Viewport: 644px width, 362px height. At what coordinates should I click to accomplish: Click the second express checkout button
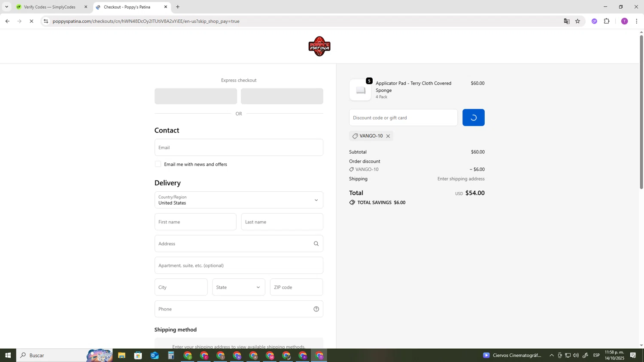tap(282, 96)
